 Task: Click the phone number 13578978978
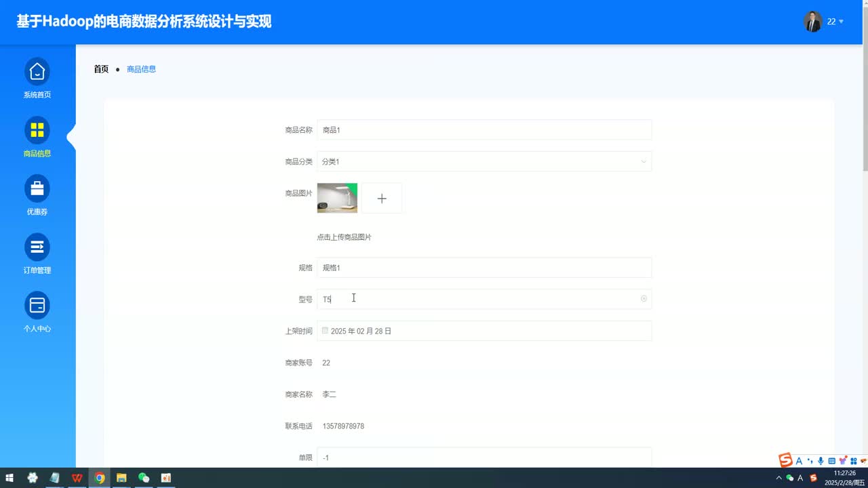(343, 426)
